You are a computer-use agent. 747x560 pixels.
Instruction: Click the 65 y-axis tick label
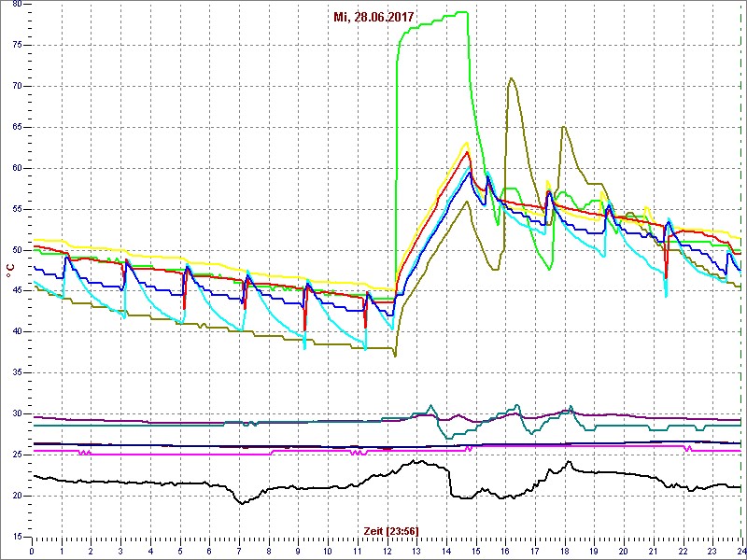pos(17,128)
